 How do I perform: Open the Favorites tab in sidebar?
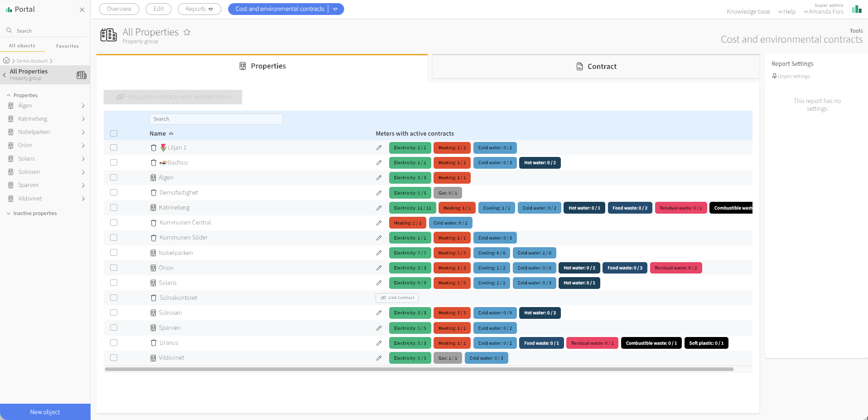(x=68, y=46)
